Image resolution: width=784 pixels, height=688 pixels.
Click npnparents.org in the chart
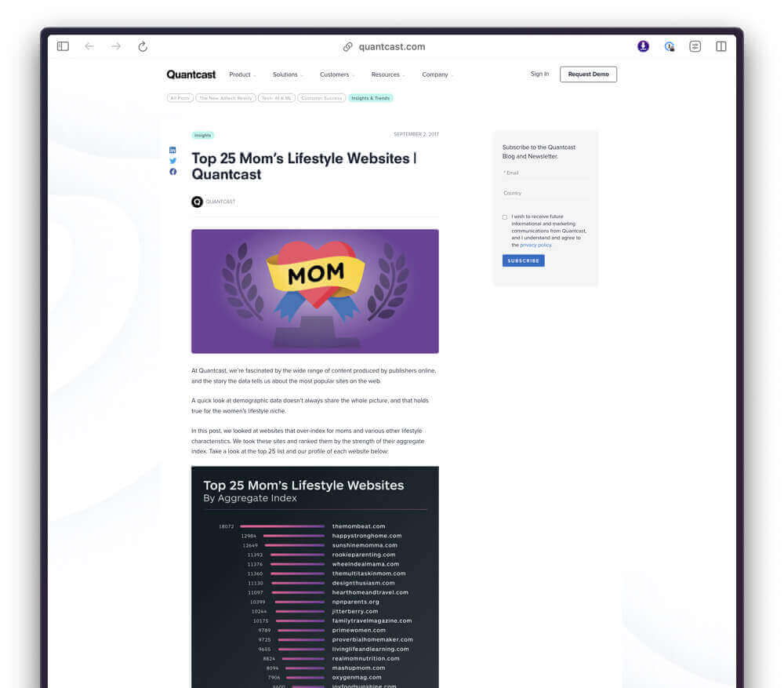(355, 602)
